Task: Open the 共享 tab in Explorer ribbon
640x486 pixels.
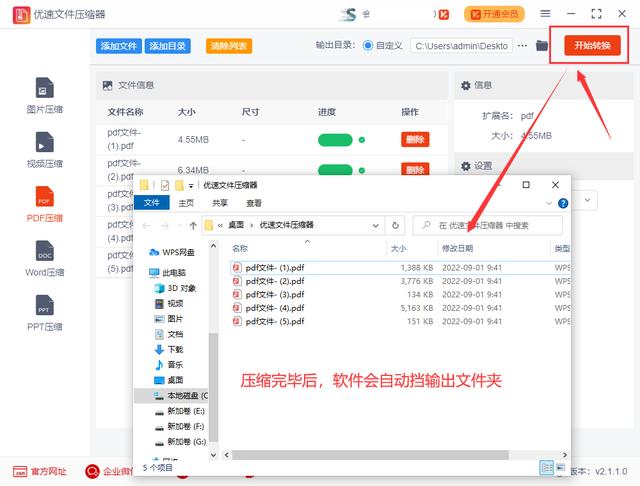Action: (x=220, y=203)
